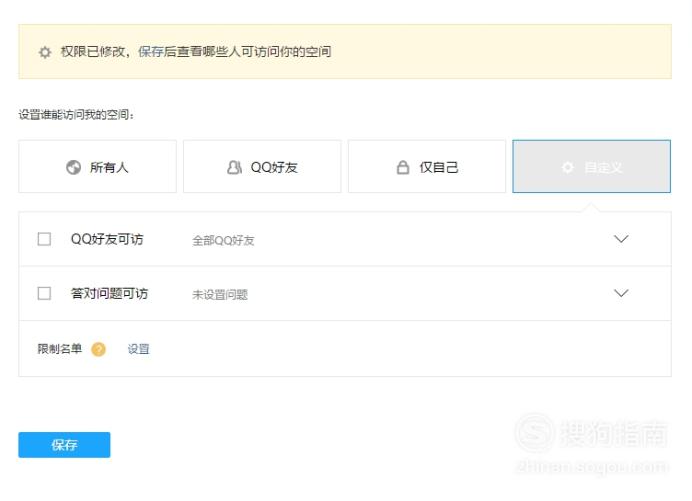Select the QQ好友 access option
This screenshot has width=692, height=501.
point(262,166)
